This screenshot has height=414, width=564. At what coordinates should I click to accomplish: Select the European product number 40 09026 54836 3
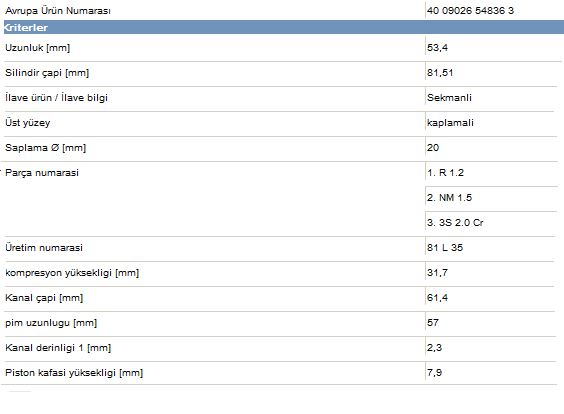tap(470, 10)
